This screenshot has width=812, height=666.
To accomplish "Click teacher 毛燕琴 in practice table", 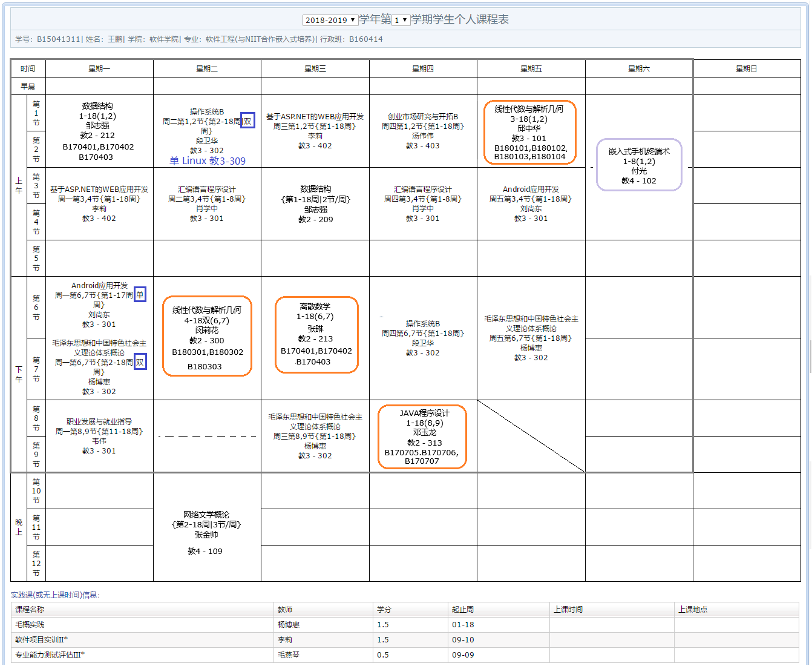I will coord(289,655).
